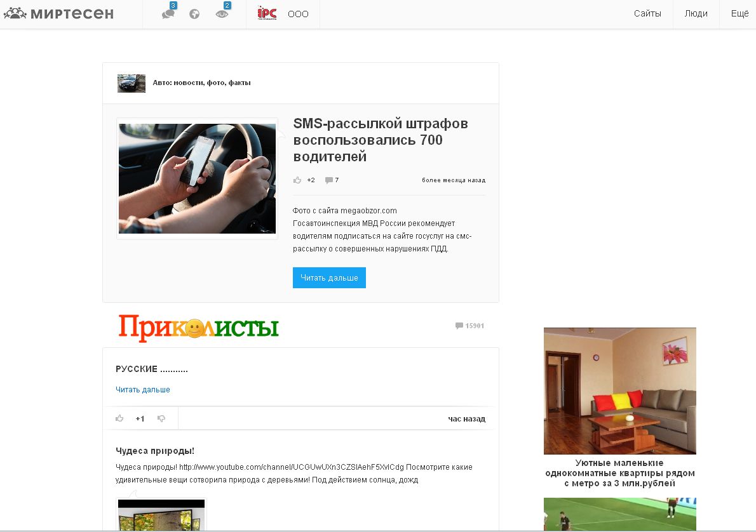This screenshot has width=756, height=532.
Task: Click the blue 'Читать дальше' button
Action: click(329, 277)
